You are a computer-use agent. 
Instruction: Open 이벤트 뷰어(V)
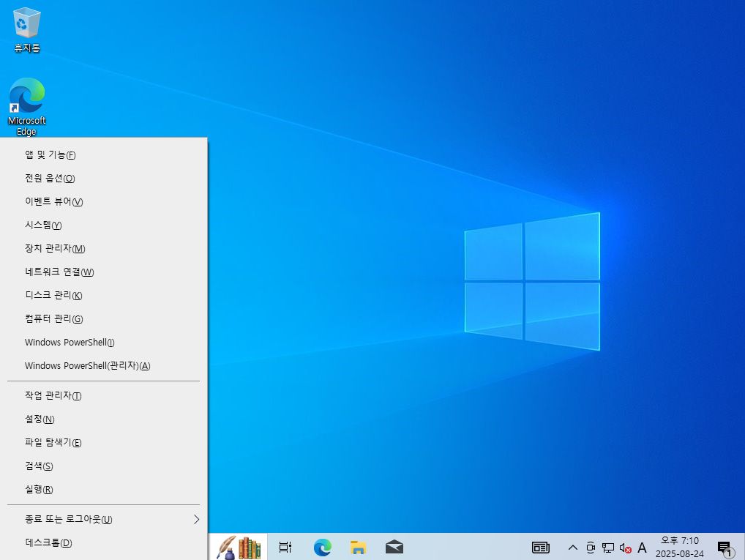coord(104,201)
